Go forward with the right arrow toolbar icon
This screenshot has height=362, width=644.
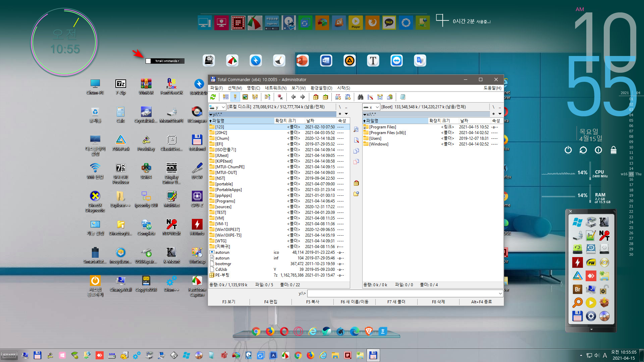click(x=303, y=97)
